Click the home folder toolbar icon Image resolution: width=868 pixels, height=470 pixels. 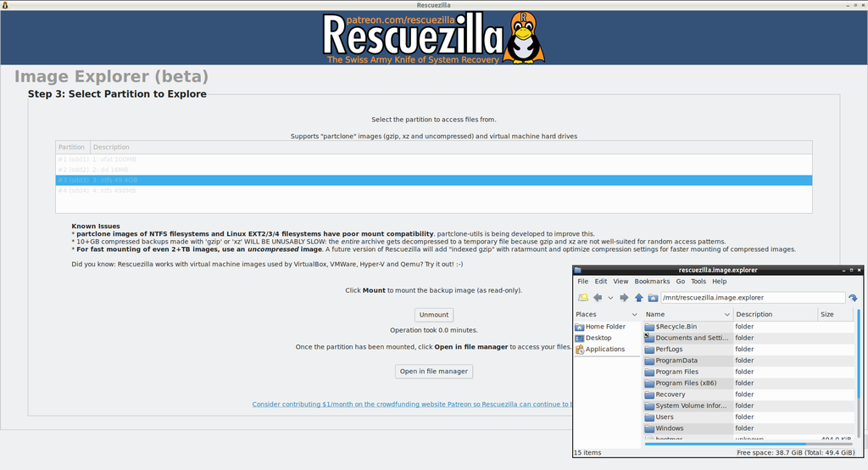click(x=654, y=298)
